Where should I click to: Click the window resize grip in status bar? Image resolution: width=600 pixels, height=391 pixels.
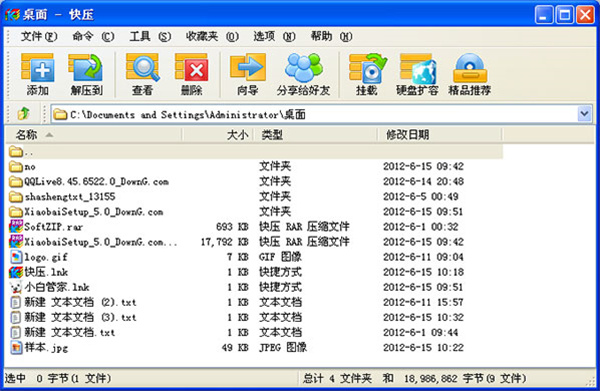click(x=591, y=381)
